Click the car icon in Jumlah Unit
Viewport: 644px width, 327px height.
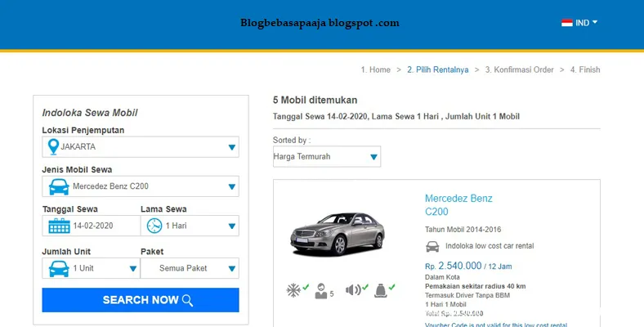pos(59,269)
